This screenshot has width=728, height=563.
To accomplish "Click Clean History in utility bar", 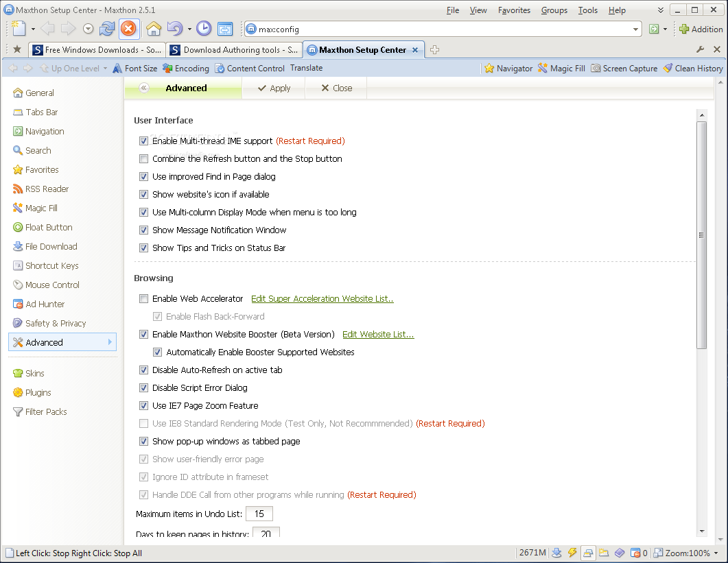I will [x=693, y=68].
